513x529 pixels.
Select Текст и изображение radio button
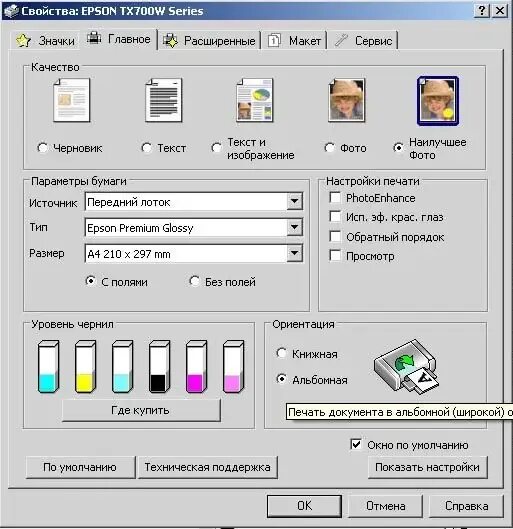pyautogui.click(x=216, y=147)
